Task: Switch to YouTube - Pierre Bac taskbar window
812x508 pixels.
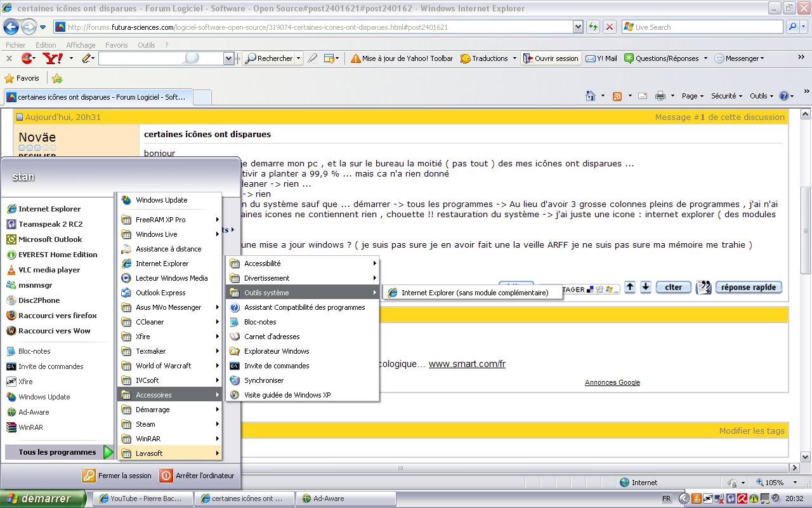Action: coord(144,498)
